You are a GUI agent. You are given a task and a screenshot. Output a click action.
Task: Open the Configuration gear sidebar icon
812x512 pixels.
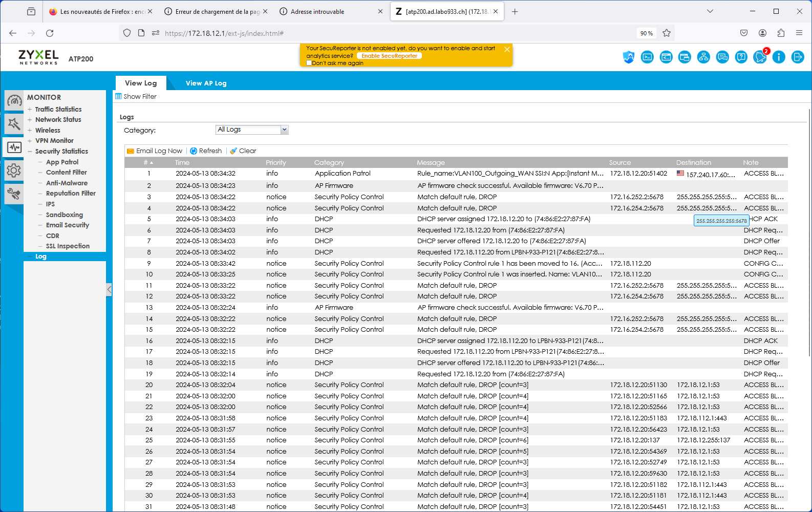(14, 170)
